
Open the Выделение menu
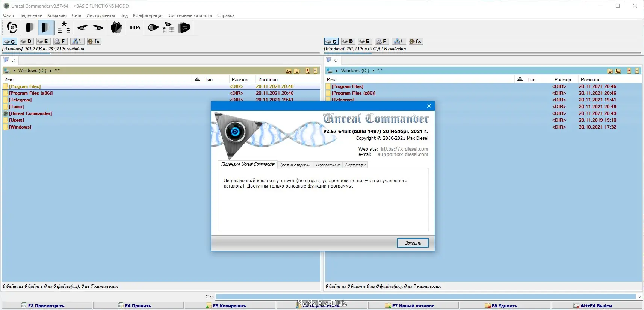point(31,15)
